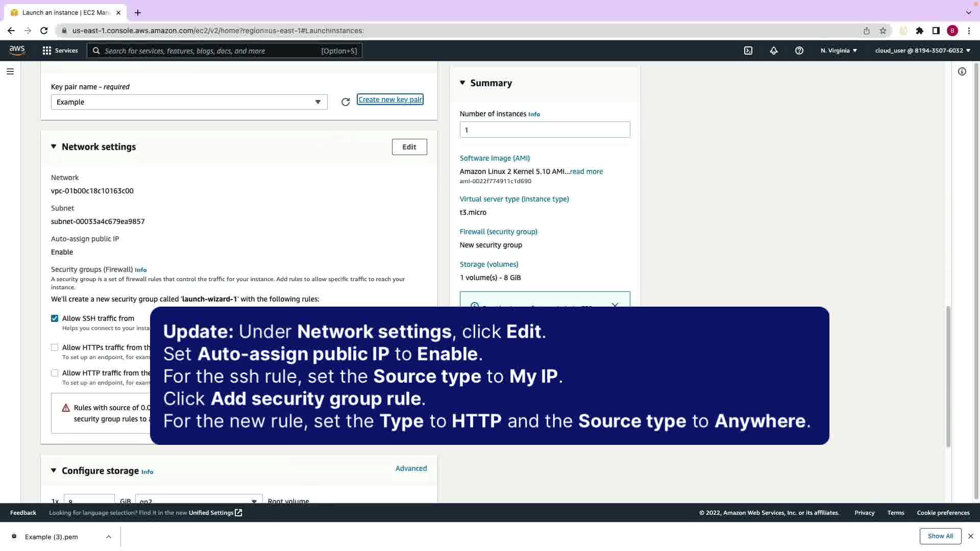Enable Allow HTTPs traffic checkbox
The height and width of the screenshot is (551, 980).
click(x=55, y=347)
